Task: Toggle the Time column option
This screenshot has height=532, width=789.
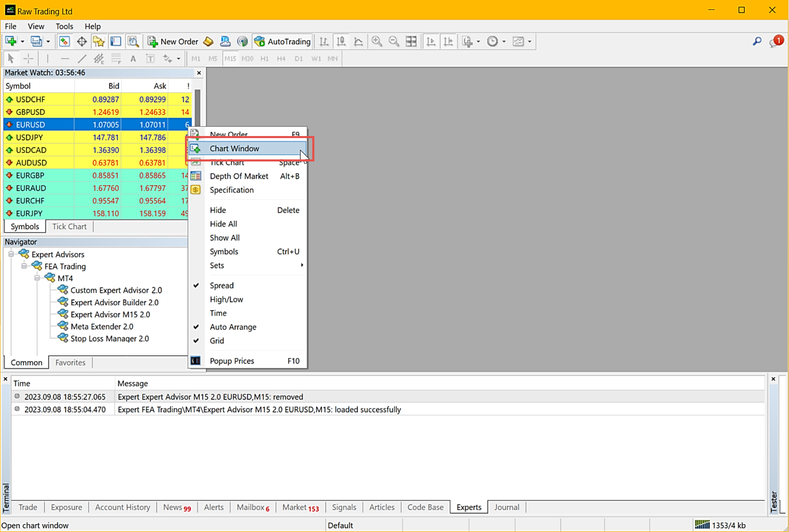Action: click(248, 313)
